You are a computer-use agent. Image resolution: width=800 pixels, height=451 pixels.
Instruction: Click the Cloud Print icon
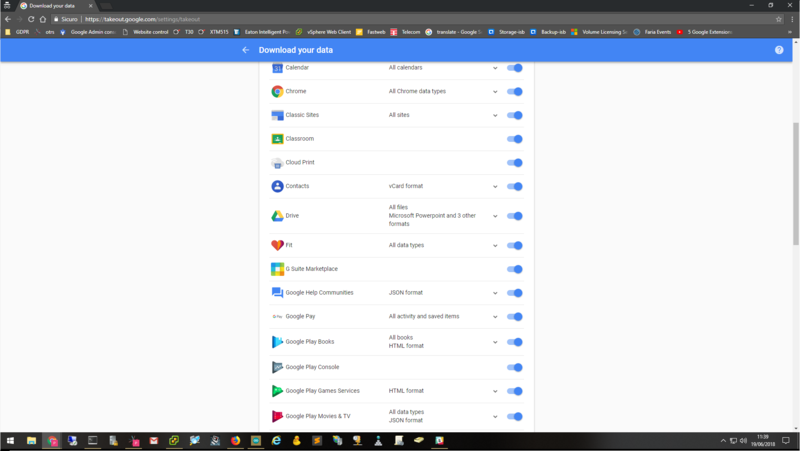[x=277, y=163]
